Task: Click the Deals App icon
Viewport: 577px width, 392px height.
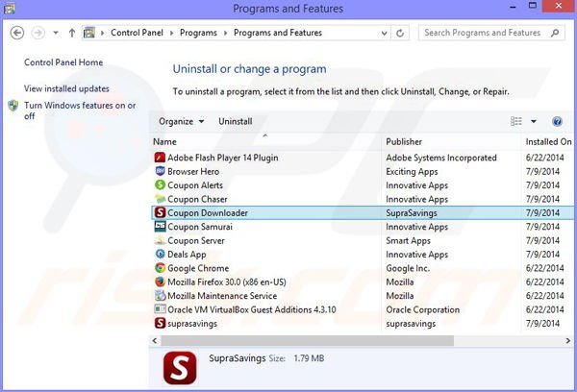Action: pos(160,254)
